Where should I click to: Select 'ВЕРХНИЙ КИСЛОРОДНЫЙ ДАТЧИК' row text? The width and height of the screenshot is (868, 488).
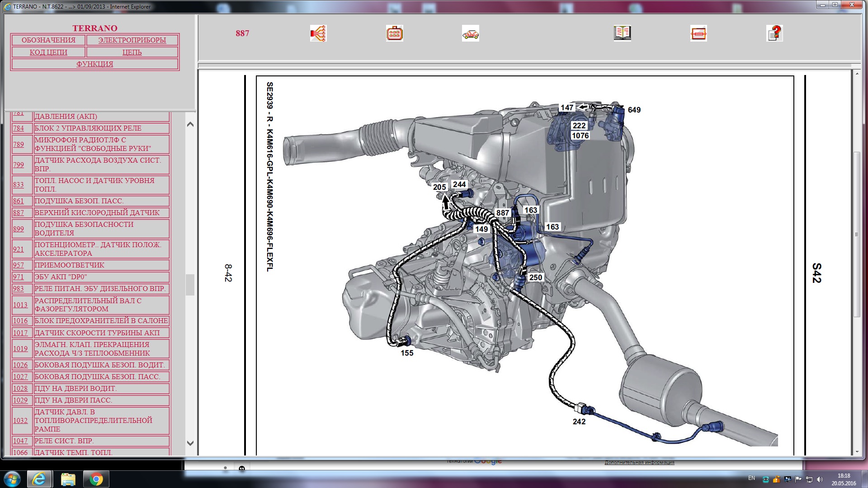coord(97,213)
